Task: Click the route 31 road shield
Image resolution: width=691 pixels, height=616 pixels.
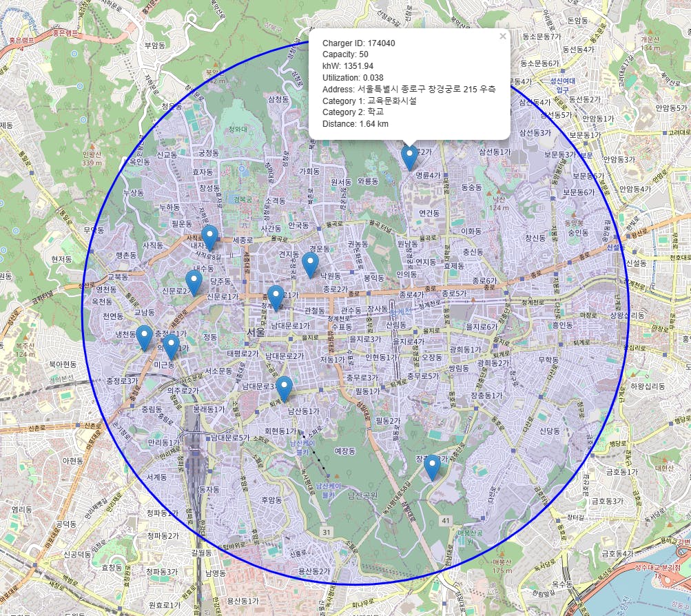Action: click(x=326, y=532)
